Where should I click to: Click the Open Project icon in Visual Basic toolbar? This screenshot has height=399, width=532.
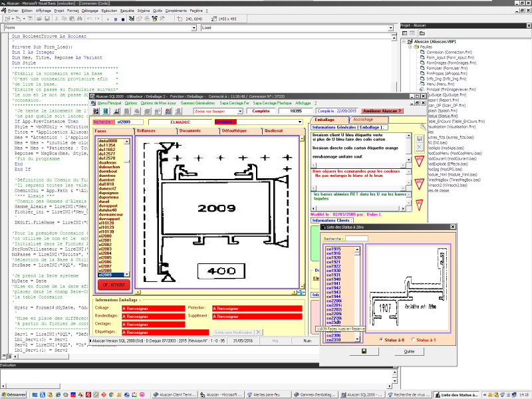(x=39, y=19)
